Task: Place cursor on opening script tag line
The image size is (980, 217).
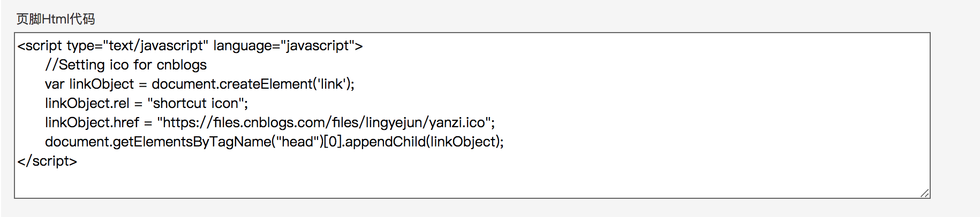Action: click(x=190, y=46)
